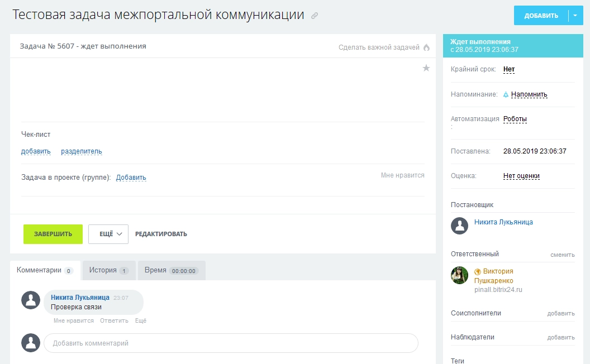Screen dimensions: 590x364
Task: Click the avatar beside the comment input field
Action: point(31,343)
